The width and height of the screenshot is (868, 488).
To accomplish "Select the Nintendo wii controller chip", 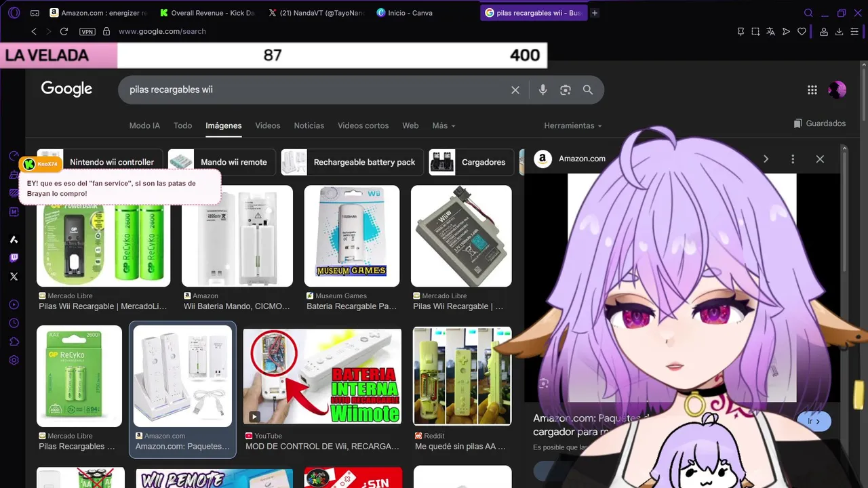I will [100, 162].
